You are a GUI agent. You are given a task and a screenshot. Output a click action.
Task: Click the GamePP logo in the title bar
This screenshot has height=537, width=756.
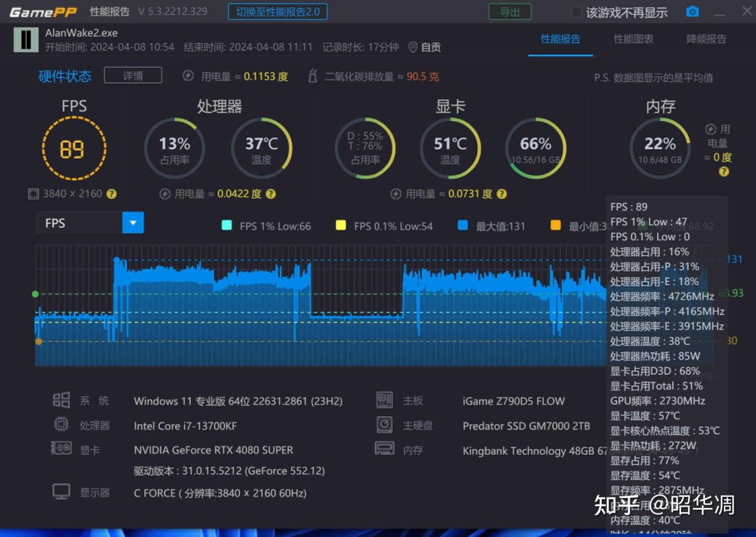[x=43, y=12]
